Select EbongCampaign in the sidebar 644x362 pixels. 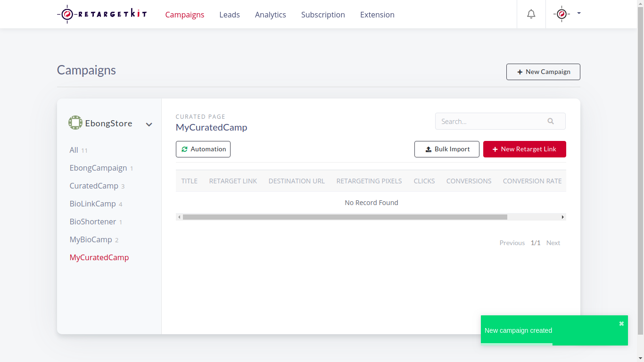99,168
